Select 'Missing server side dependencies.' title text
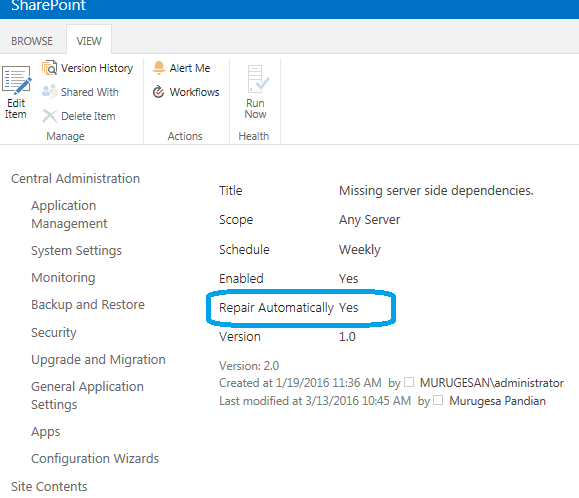 click(x=436, y=191)
